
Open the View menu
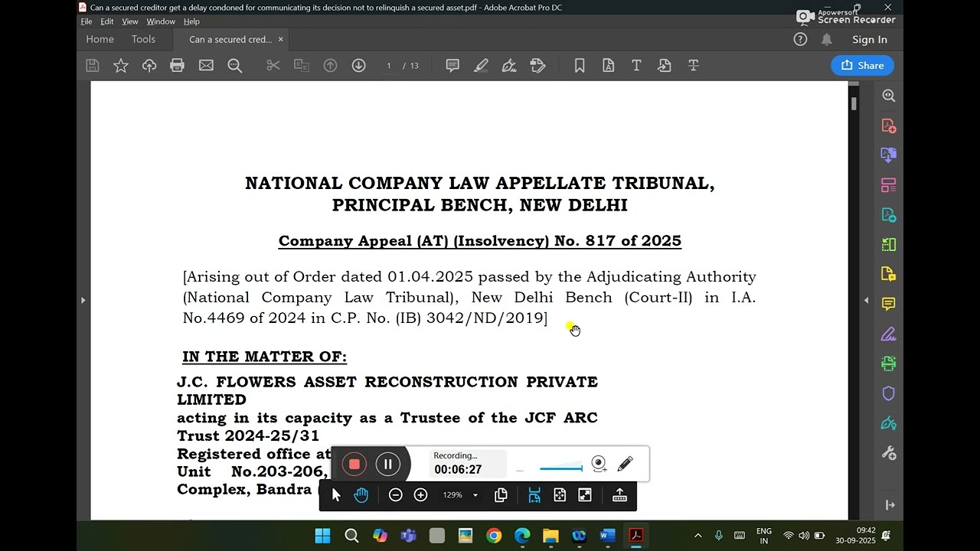[130, 21]
